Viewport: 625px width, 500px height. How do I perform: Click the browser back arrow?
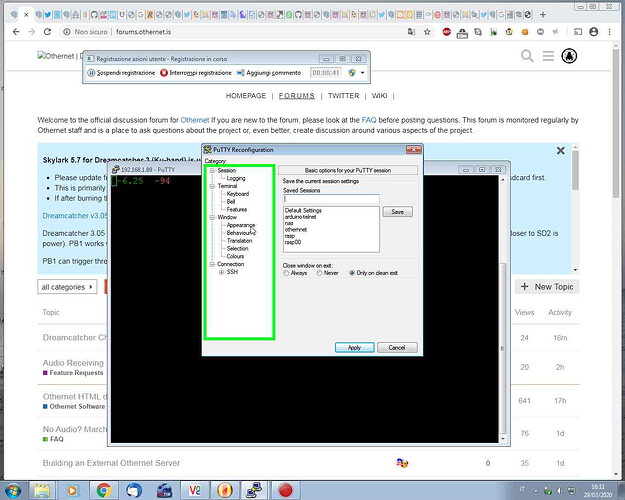point(16,32)
